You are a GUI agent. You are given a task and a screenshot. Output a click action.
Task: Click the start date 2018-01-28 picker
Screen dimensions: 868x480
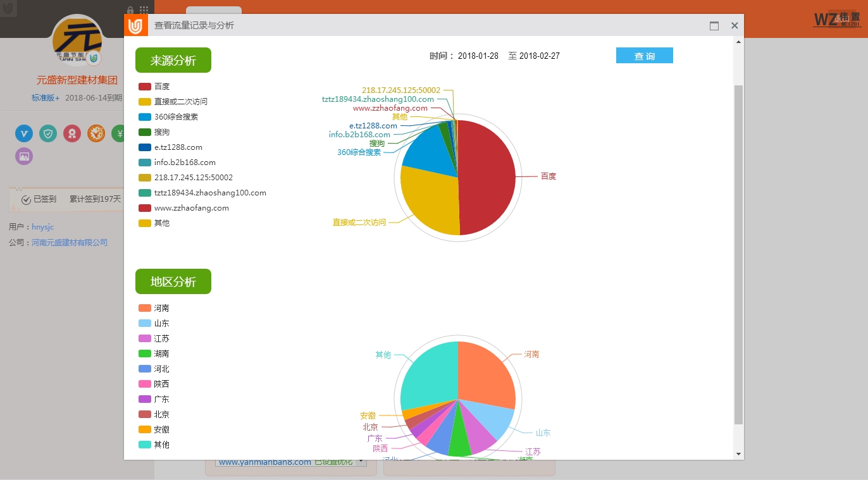coord(478,56)
